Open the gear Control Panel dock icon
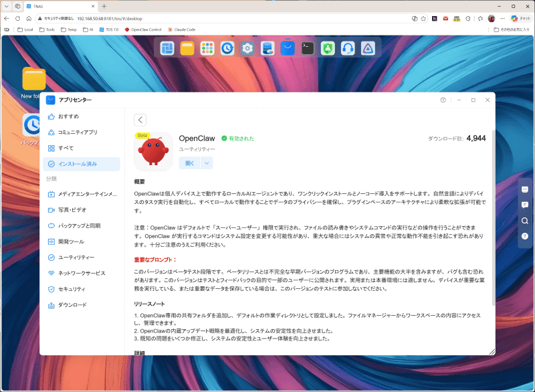The image size is (535, 392). pos(247,48)
